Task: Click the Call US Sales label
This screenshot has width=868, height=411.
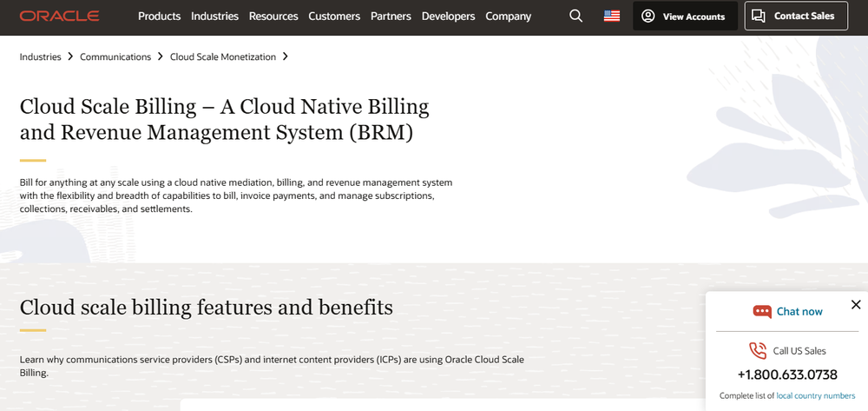Action: [799, 351]
